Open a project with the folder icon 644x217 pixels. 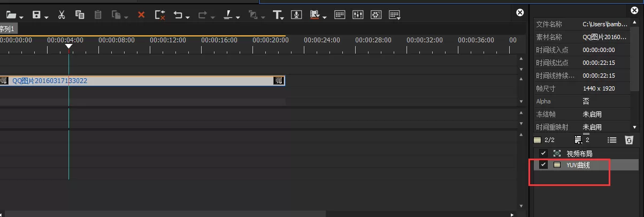click(11, 15)
